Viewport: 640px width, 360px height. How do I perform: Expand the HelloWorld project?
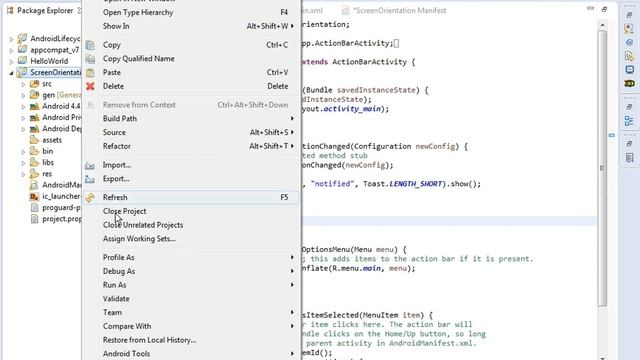pyautogui.click(x=11, y=62)
